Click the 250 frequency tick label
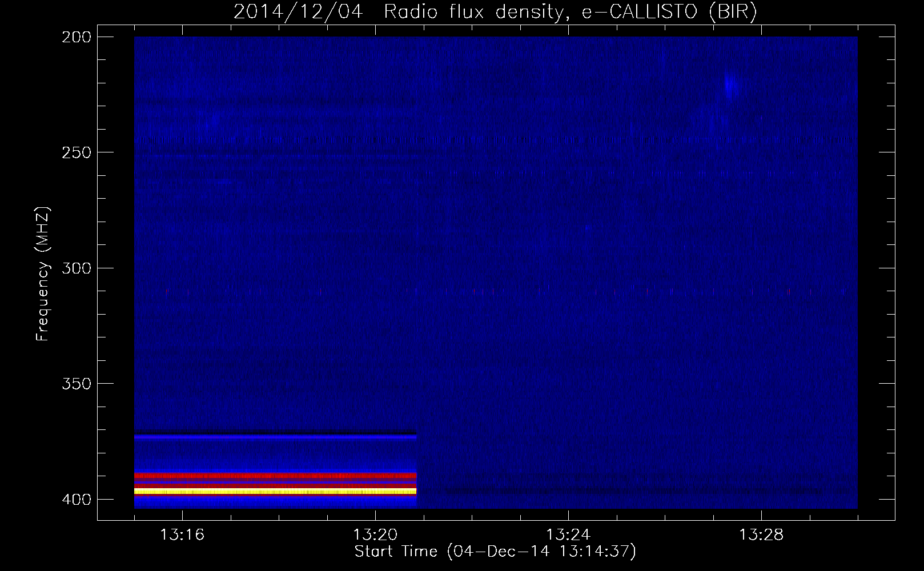 pyautogui.click(x=76, y=152)
